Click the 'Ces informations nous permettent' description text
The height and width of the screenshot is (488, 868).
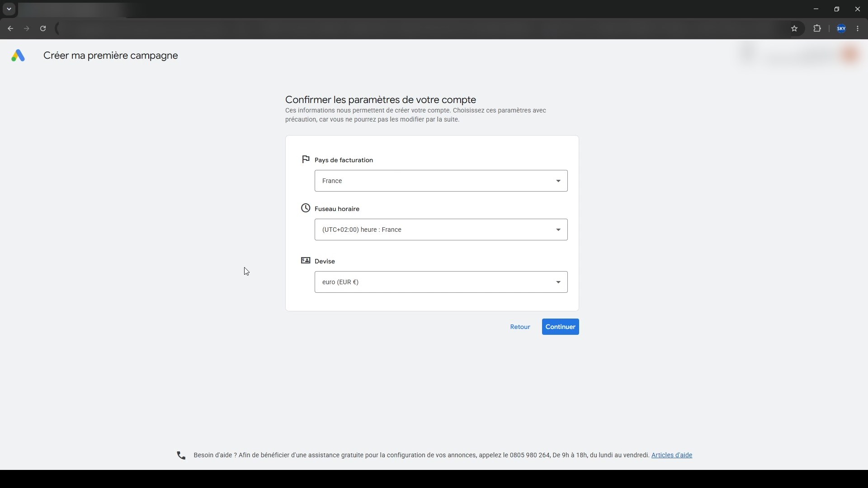pyautogui.click(x=415, y=115)
